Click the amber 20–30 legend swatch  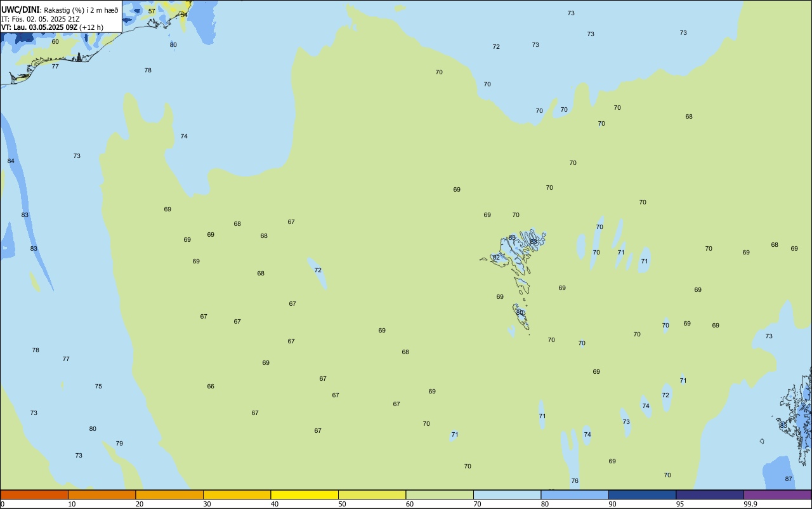169,494
